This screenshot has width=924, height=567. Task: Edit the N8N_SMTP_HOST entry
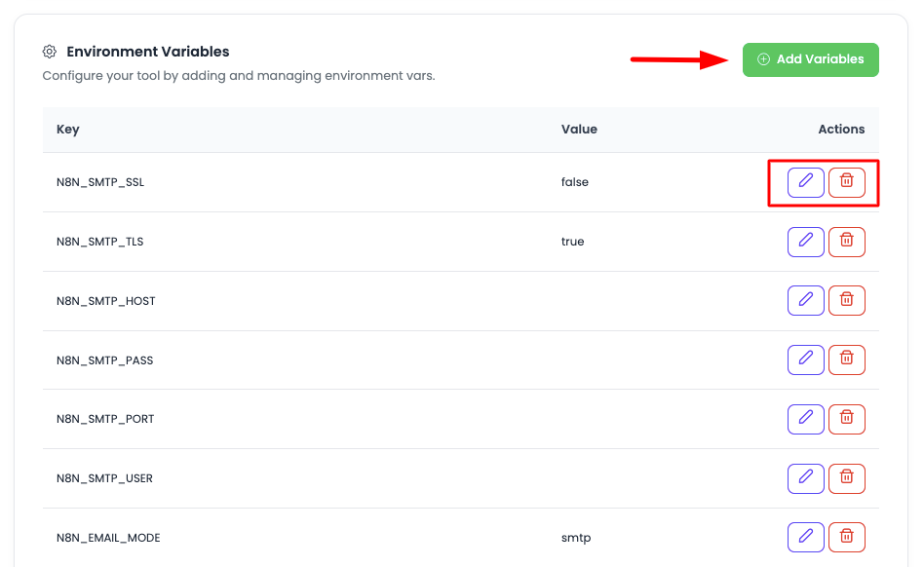click(x=805, y=300)
